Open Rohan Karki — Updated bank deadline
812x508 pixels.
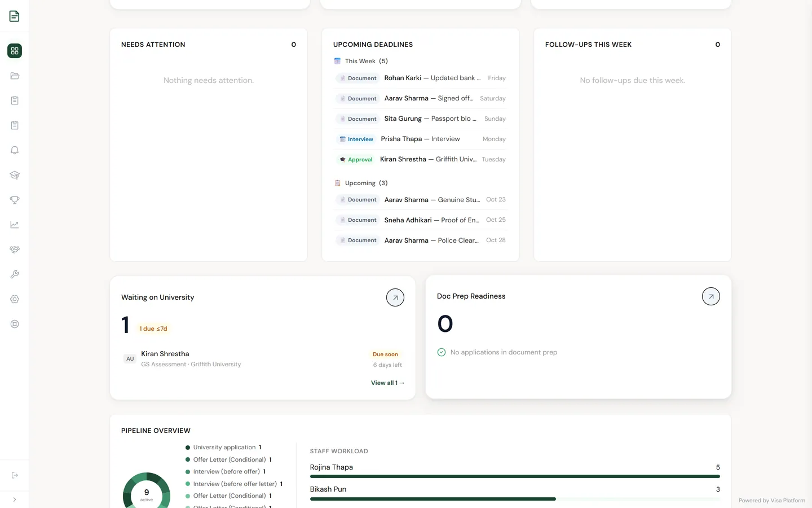(x=421, y=78)
